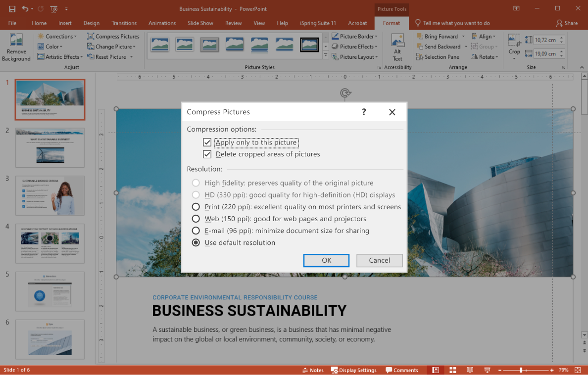Viewport: 588px width, 375px height.
Task: Click Bring Forward button
Action: tap(437, 37)
